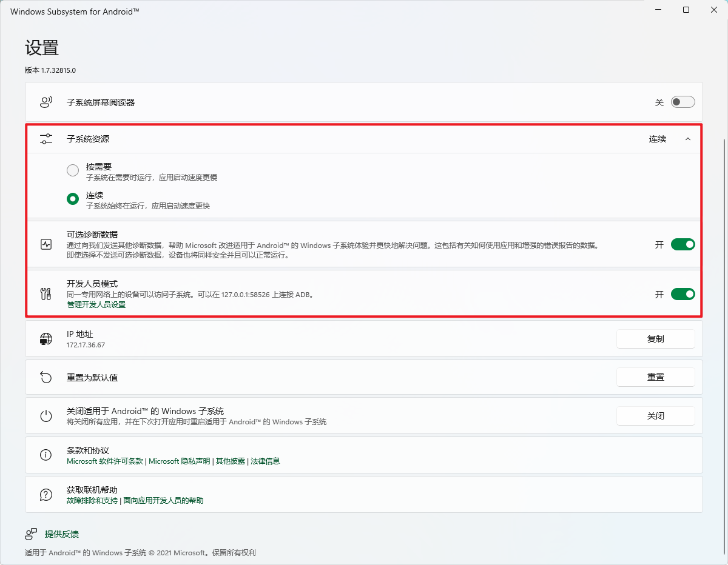This screenshot has height=565, width=728.
Task: Disable the 开发人员模式 switch
Action: pyautogui.click(x=683, y=294)
